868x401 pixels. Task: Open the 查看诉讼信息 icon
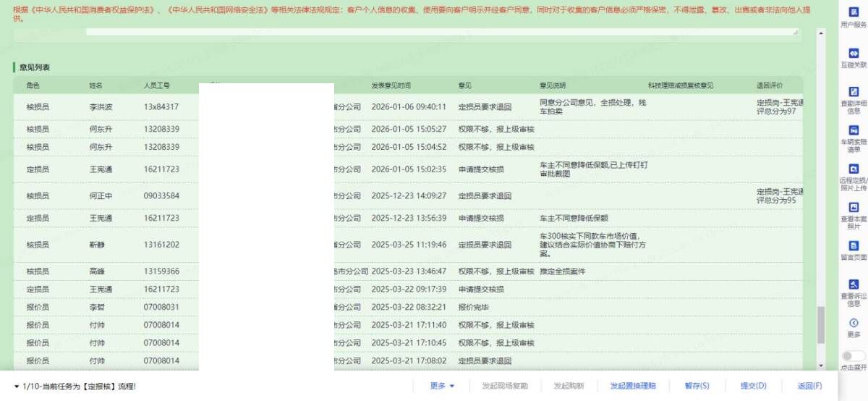pos(854,284)
